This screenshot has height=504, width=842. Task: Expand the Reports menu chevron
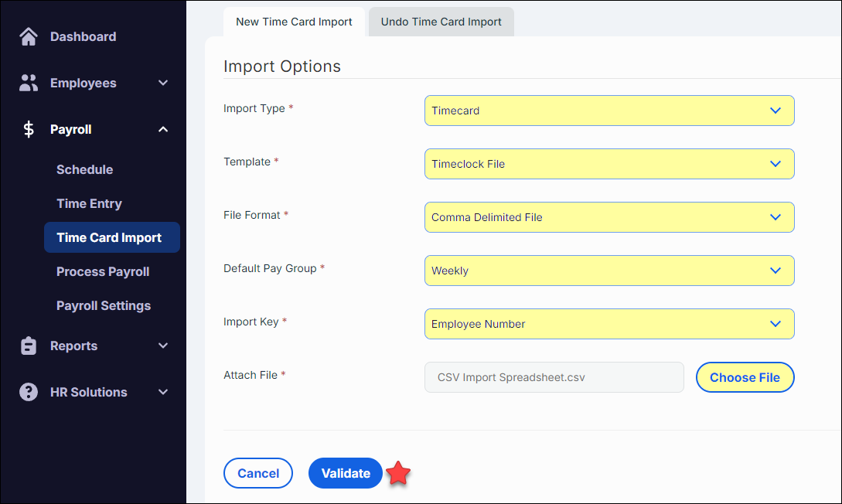tap(163, 346)
